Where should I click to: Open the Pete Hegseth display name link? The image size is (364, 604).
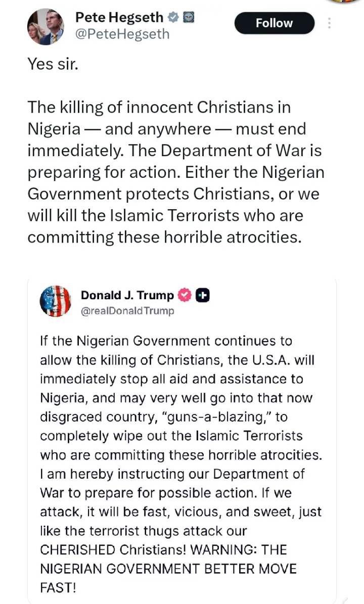tap(119, 17)
